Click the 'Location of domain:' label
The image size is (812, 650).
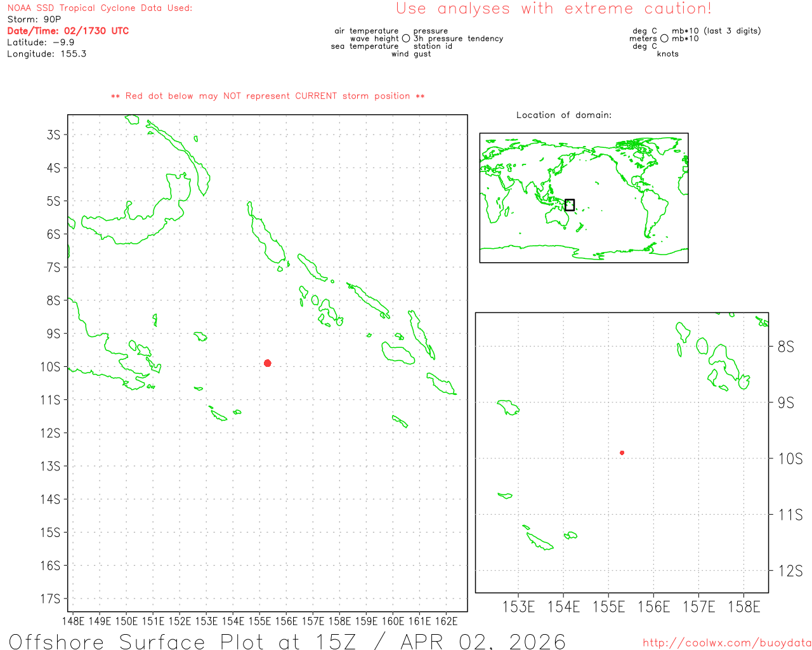click(x=563, y=115)
